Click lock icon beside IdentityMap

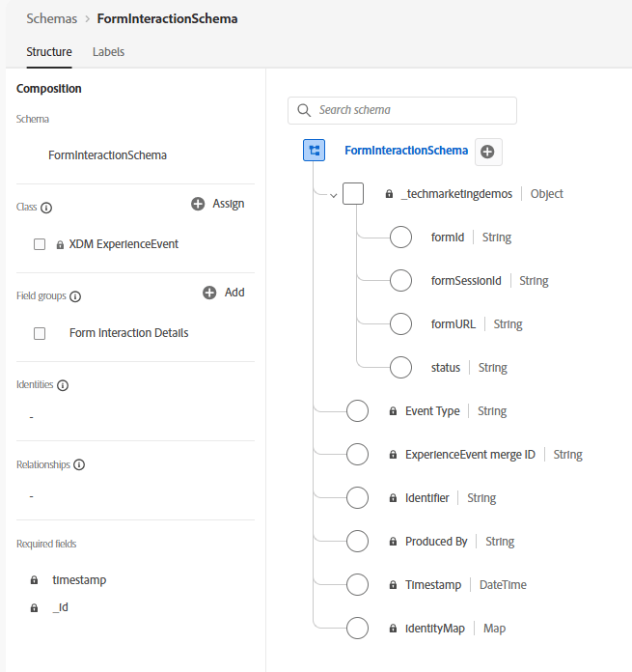[393, 629]
